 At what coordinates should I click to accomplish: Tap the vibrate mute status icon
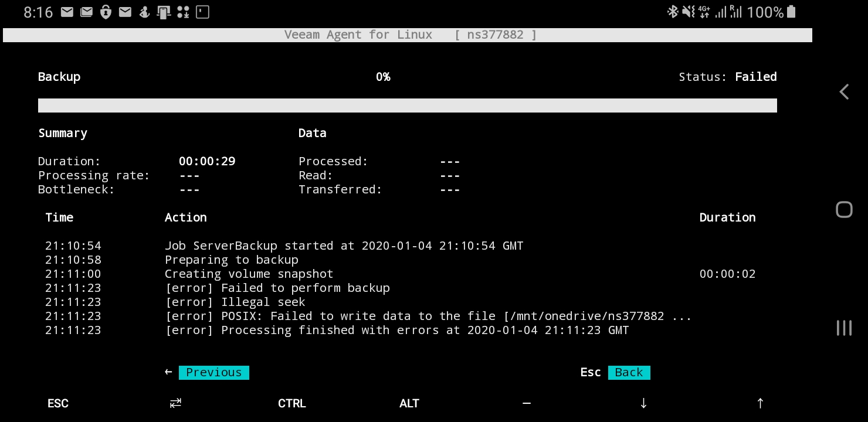pos(689,12)
